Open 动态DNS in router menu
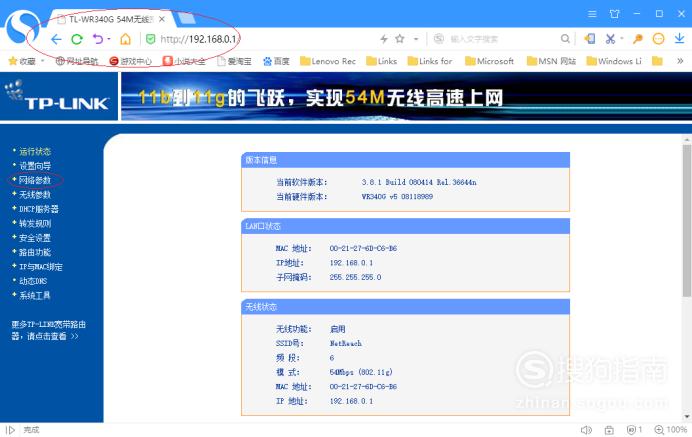Screen dimensions: 692x437 click(x=33, y=281)
